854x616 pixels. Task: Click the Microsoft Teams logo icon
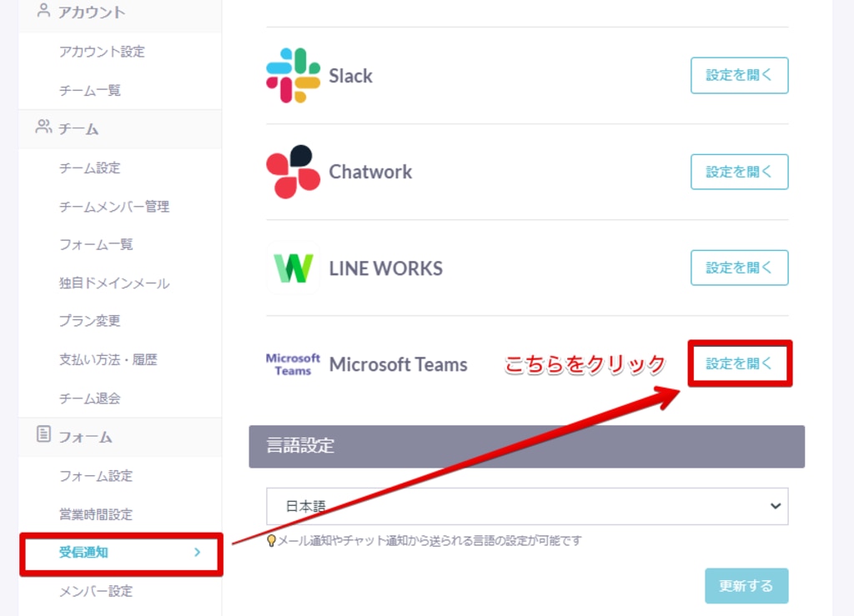(x=293, y=364)
